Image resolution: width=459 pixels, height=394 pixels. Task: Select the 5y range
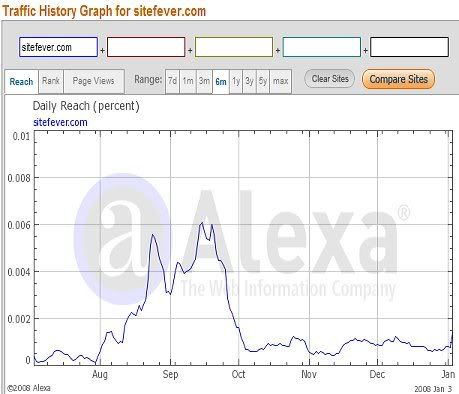pos(263,81)
